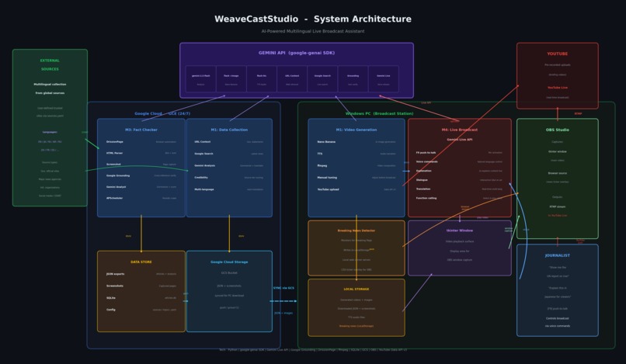626x364 pixels.
Task: Click the "DATA STORE" heading
Action: coord(141,262)
